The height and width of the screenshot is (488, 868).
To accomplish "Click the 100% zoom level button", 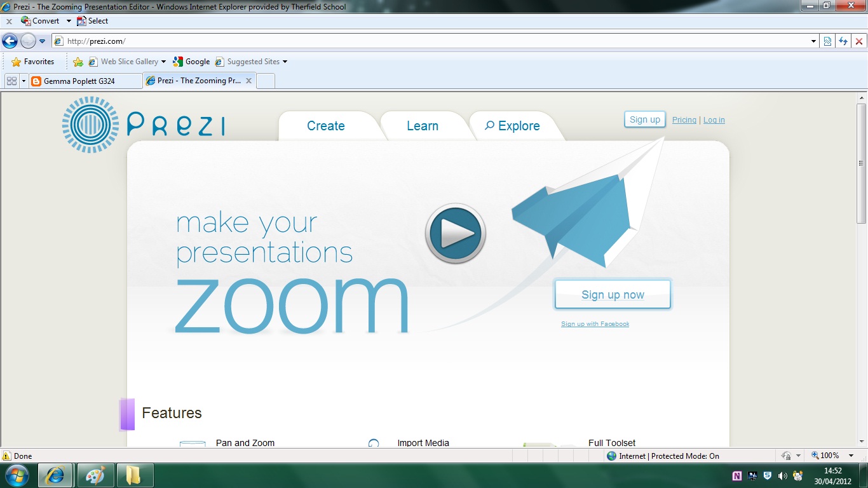I will point(825,456).
